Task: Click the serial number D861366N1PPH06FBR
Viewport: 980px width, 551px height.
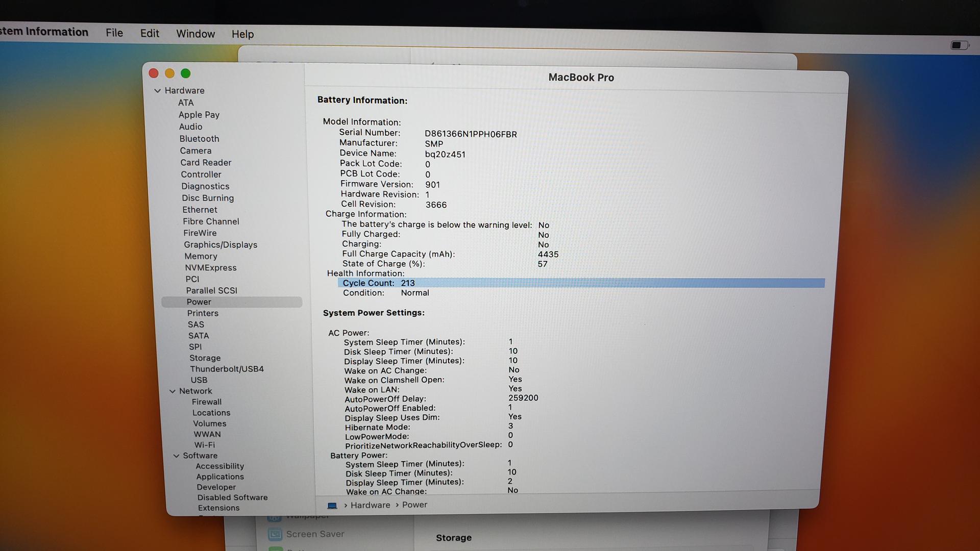Action: 471,134
